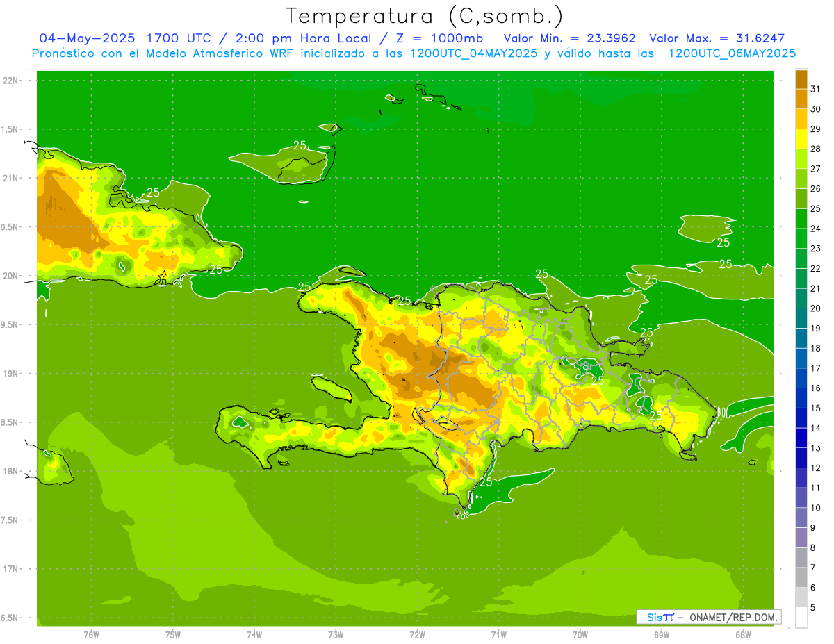Viewport: 834px width, 644px height.
Task: Click the colorbar label "24"
Action: [x=815, y=229]
